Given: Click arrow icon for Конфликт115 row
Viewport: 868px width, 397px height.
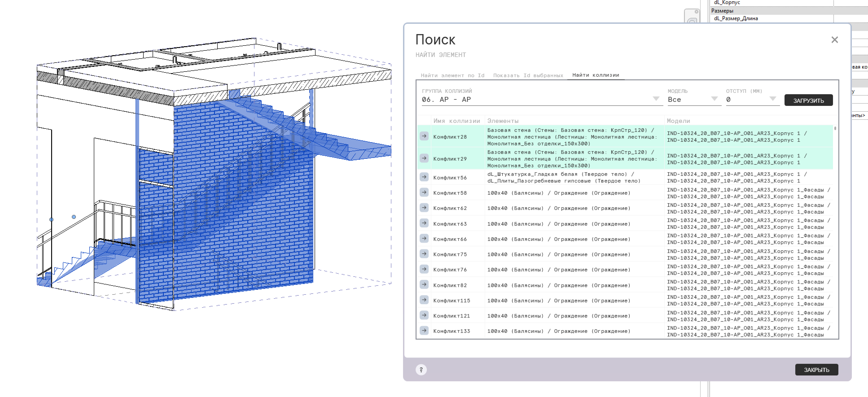Looking at the screenshot, I should coord(424,300).
